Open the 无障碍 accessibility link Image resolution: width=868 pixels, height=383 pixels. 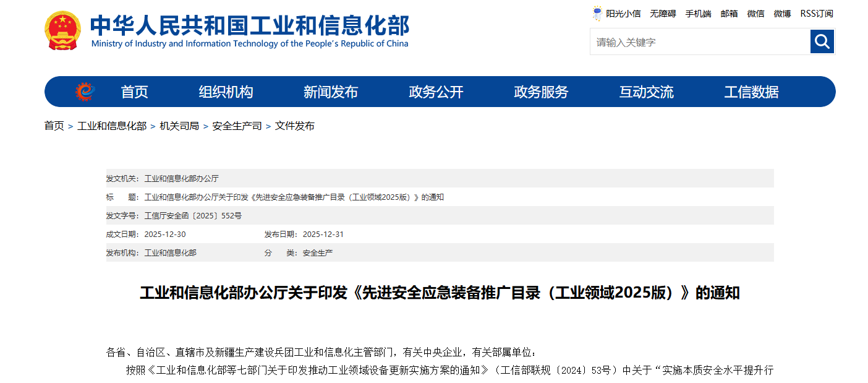663,14
